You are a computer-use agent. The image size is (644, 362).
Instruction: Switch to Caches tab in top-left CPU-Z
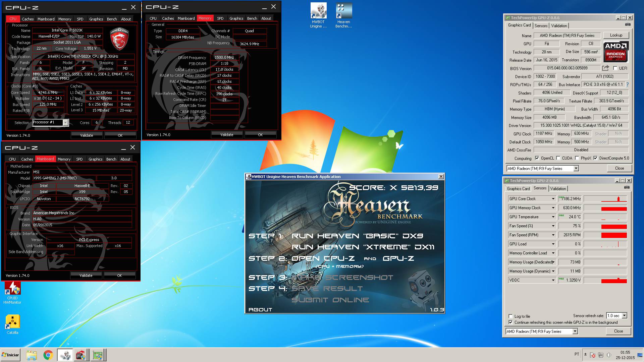tap(28, 19)
